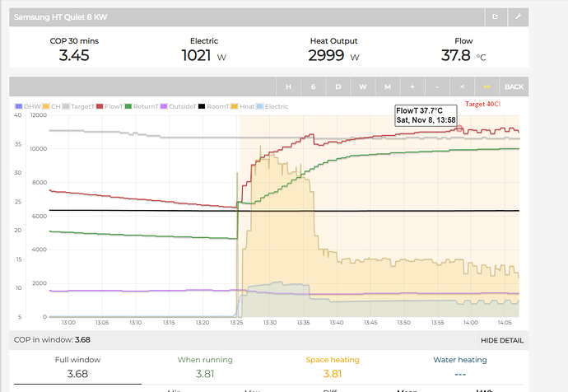
Task: Toggle the ReturnT legend entry
Action: tap(142, 105)
